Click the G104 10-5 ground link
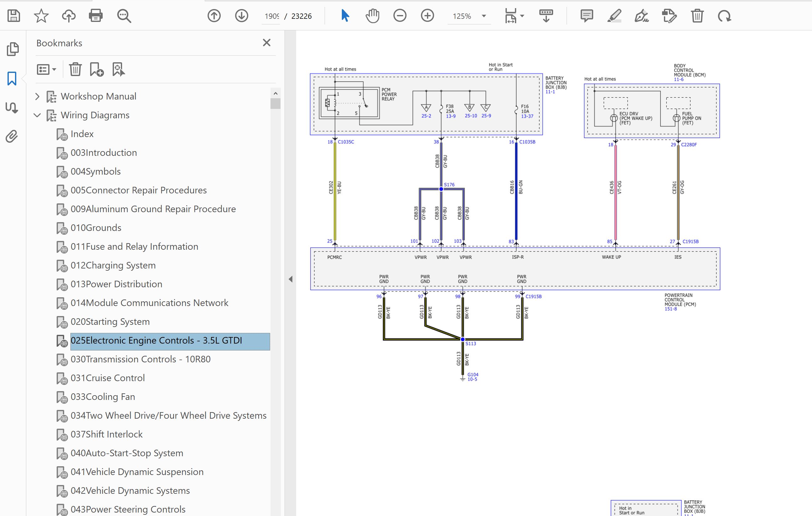The height and width of the screenshot is (516, 812). (x=472, y=377)
